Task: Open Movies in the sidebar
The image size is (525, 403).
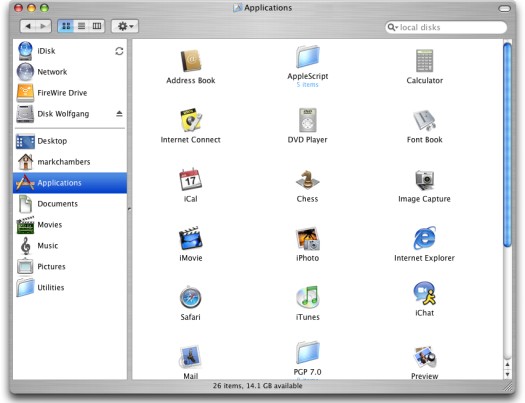Action: pos(70,225)
